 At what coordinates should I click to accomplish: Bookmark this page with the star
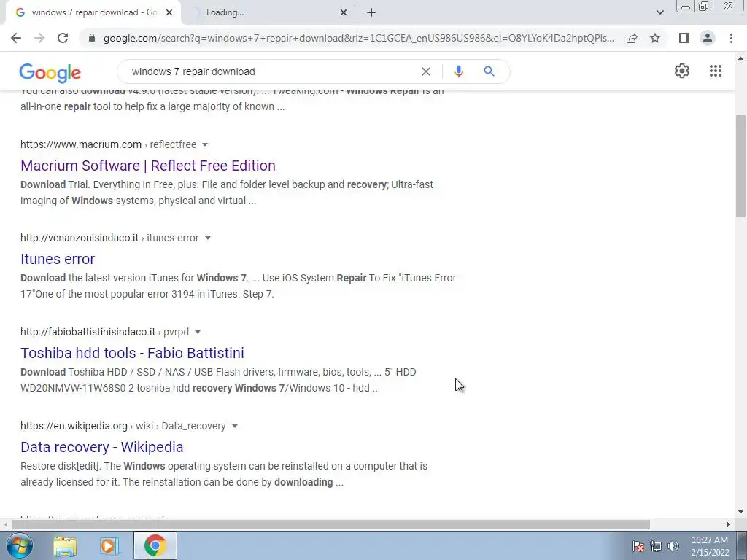point(655,38)
